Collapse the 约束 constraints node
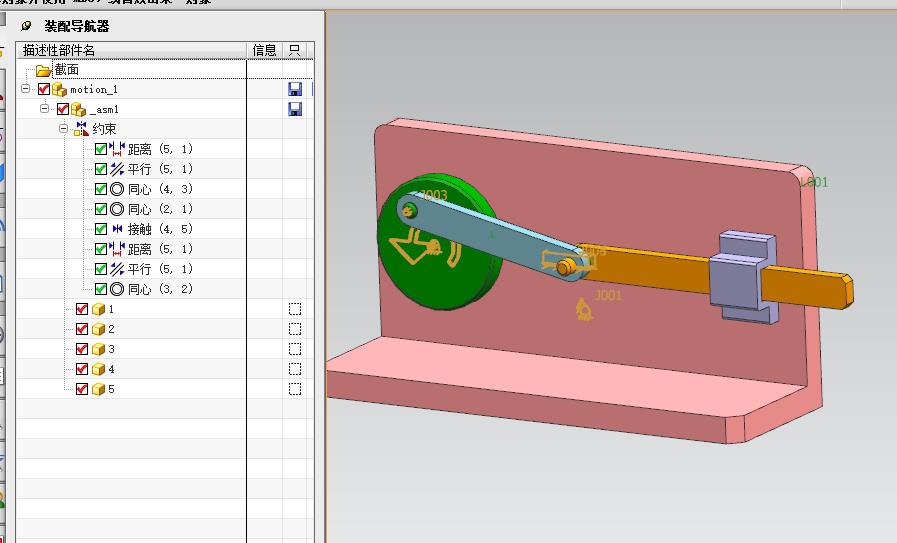The image size is (897, 543). point(63,128)
